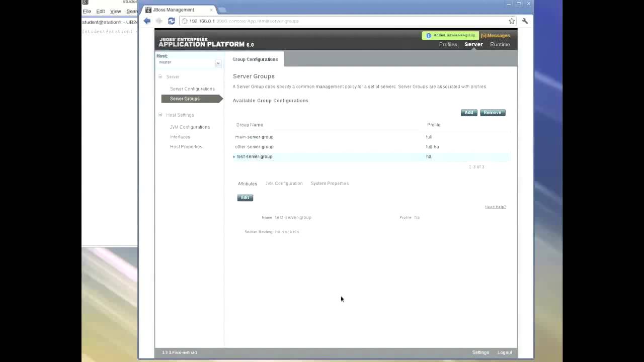Open a new browser tab
Image resolution: width=644 pixels, height=362 pixels.
coord(222,10)
